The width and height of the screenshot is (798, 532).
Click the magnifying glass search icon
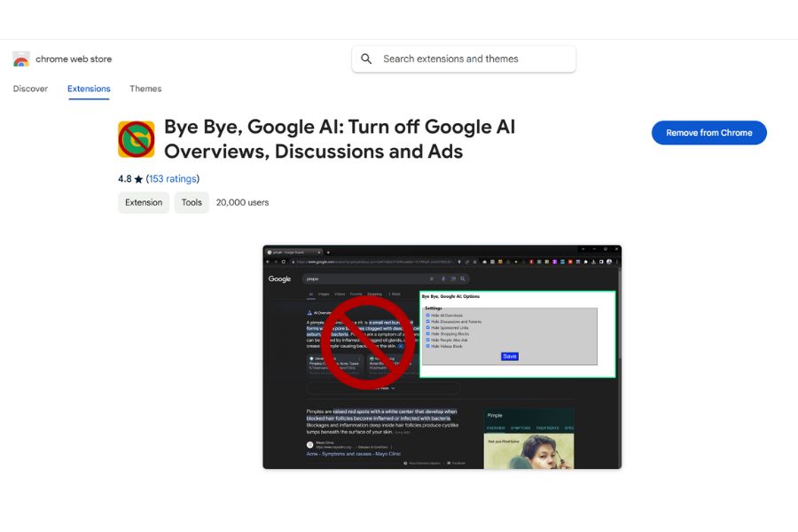pos(367,59)
